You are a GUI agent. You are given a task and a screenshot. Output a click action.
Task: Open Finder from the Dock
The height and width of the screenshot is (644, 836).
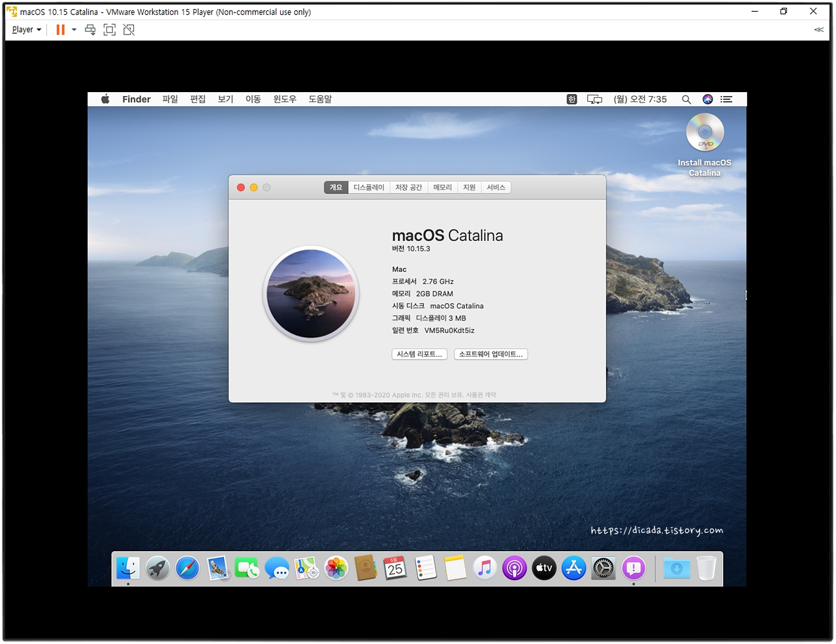128,569
